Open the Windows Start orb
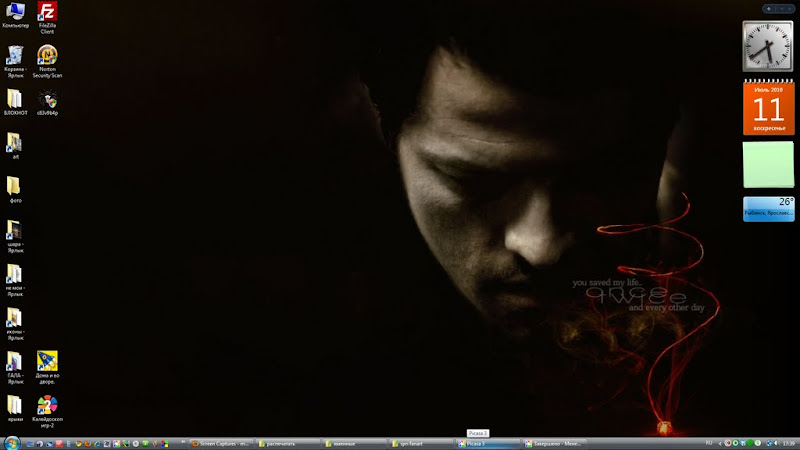Screen dimensions: 800x450 (x=12, y=443)
